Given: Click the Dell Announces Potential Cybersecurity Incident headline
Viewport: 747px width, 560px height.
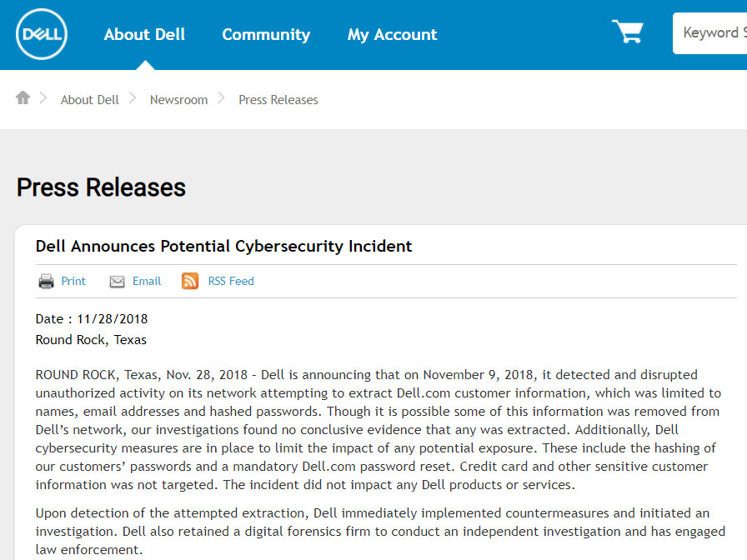Looking at the screenshot, I should (224, 246).
